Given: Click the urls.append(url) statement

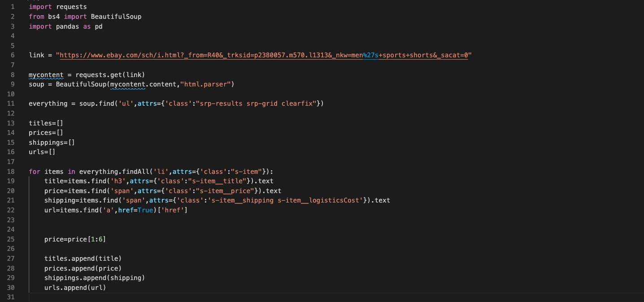Looking at the screenshot, I should [x=75, y=288].
